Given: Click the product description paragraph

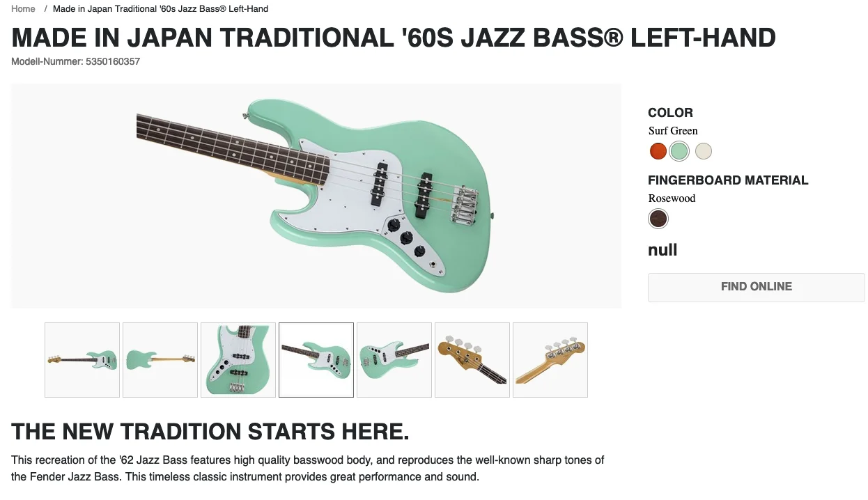Looking at the screenshot, I should (x=308, y=469).
